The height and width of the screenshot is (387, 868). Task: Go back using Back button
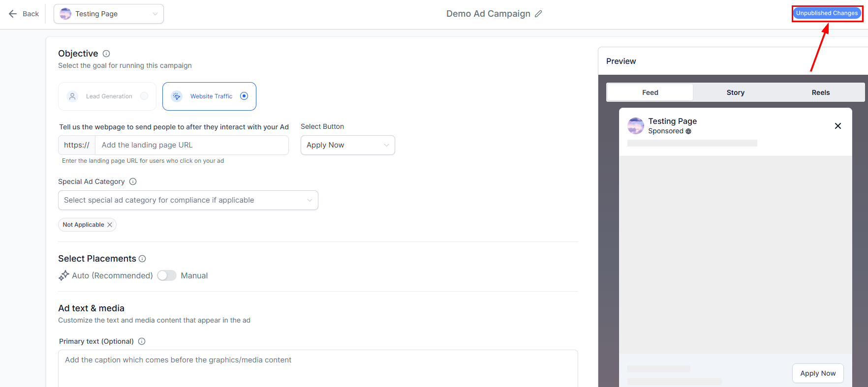(24, 14)
